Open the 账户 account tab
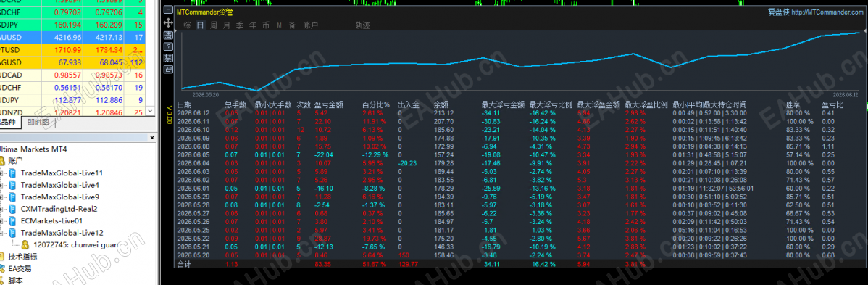 pos(311,25)
